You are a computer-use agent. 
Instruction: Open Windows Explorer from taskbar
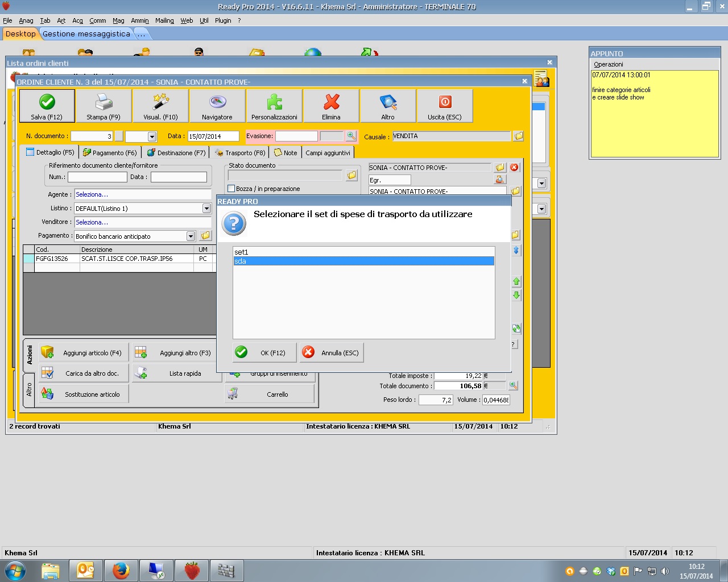pyautogui.click(x=50, y=571)
